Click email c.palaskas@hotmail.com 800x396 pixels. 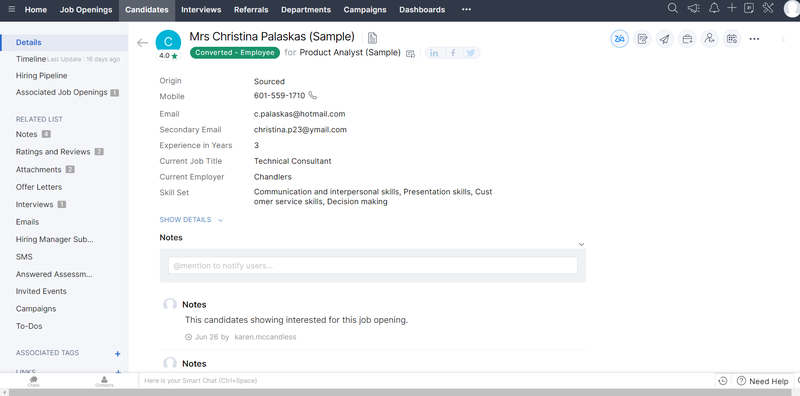(299, 114)
